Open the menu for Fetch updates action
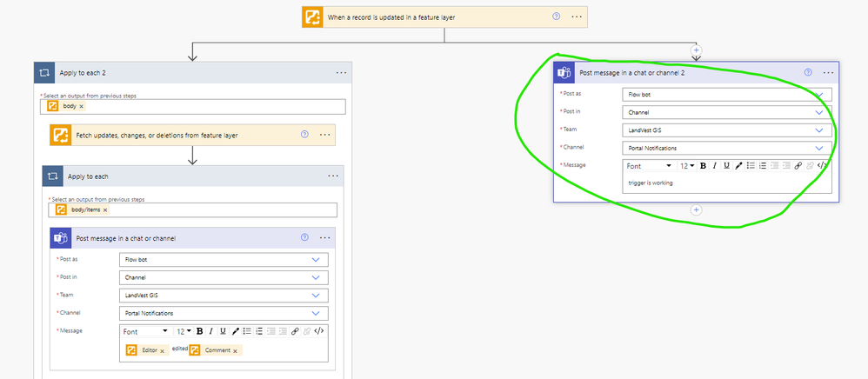This screenshot has height=379, width=868. tap(325, 135)
